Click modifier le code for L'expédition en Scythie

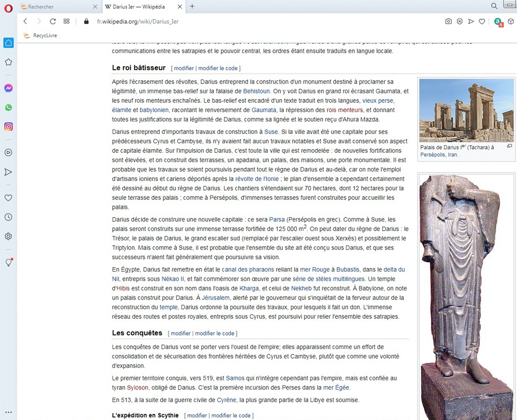tap(231, 416)
